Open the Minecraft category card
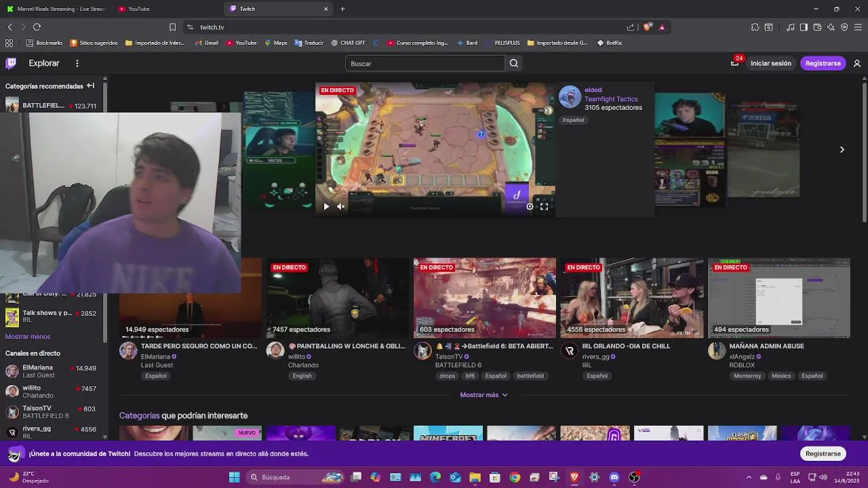Screen dimensions: 868x488 [448, 434]
